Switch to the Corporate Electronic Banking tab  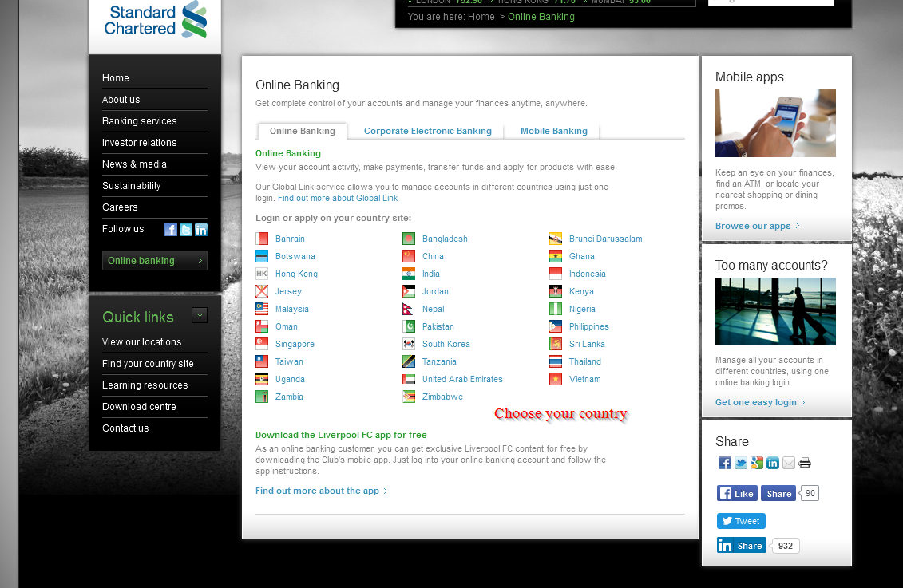click(x=428, y=131)
